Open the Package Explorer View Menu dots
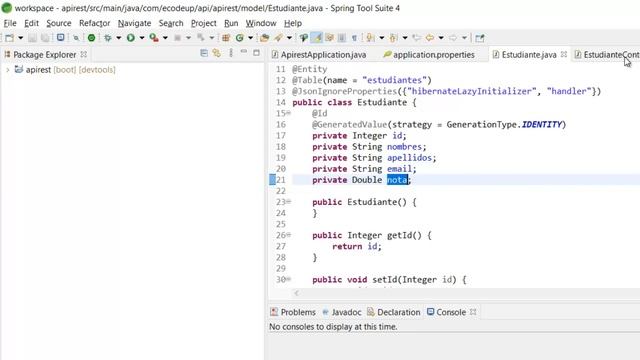 click(231, 53)
